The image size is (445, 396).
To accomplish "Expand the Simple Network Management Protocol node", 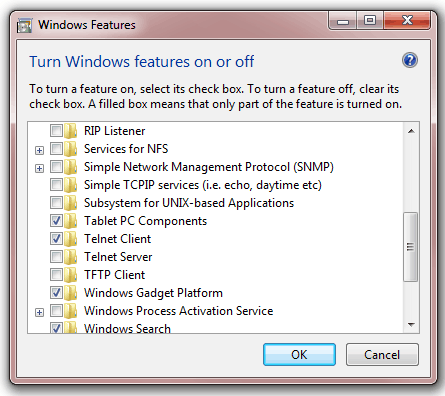I will [39, 168].
